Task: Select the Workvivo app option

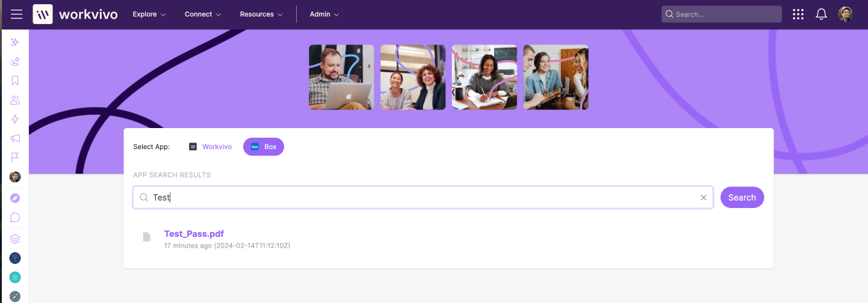Action: (210, 147)
